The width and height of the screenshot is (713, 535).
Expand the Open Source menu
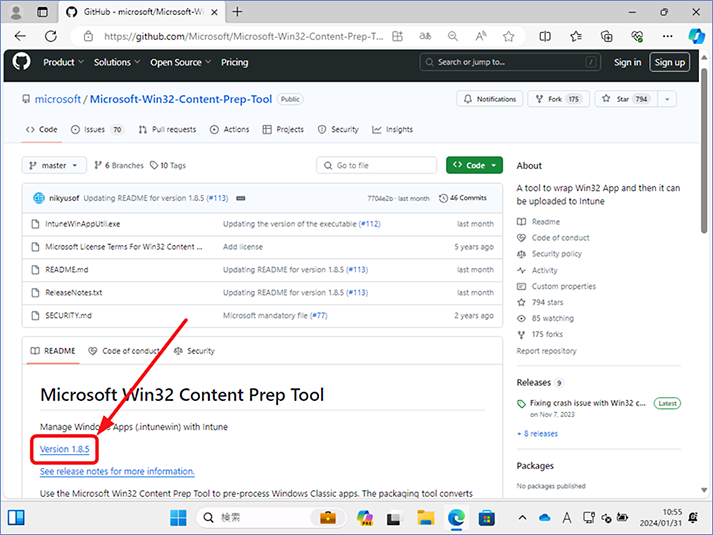tap(181, 62)
